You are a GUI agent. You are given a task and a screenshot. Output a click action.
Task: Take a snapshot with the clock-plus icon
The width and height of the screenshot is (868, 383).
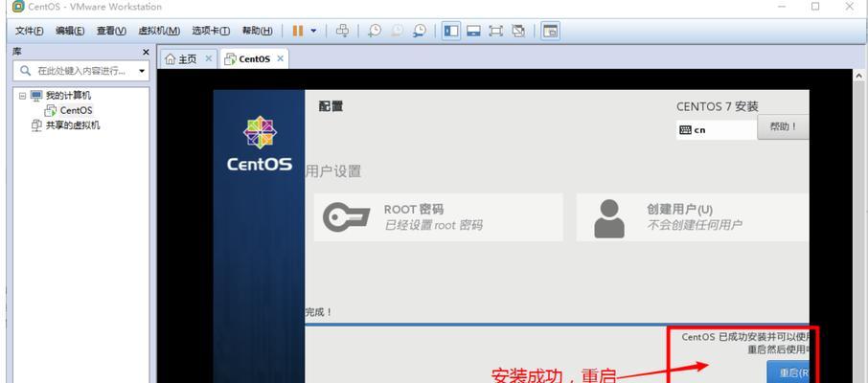[375, 31]
